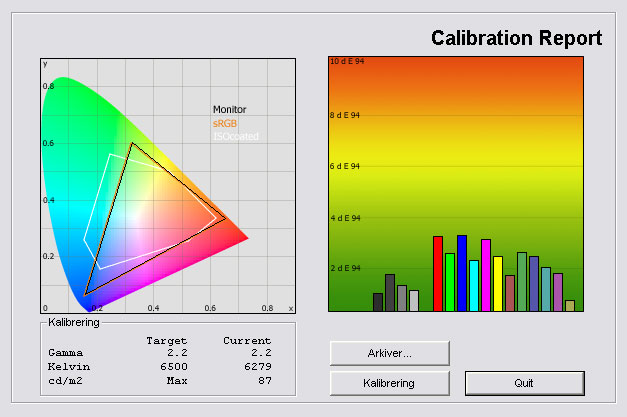Click the black bar in dE chart
The width and height of the screenshot is (627, 417).
click(x=378, y=302)
